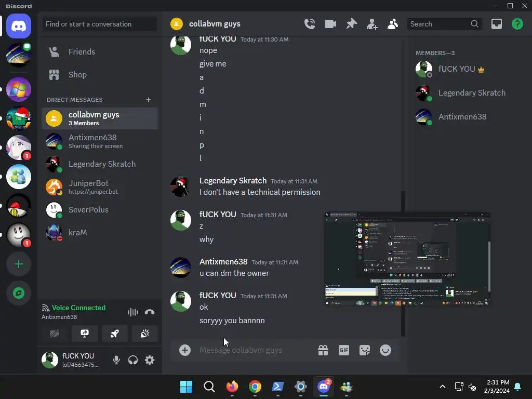
Task: Launch Firefox from the taskbar
Action: (x=232, y=387)
